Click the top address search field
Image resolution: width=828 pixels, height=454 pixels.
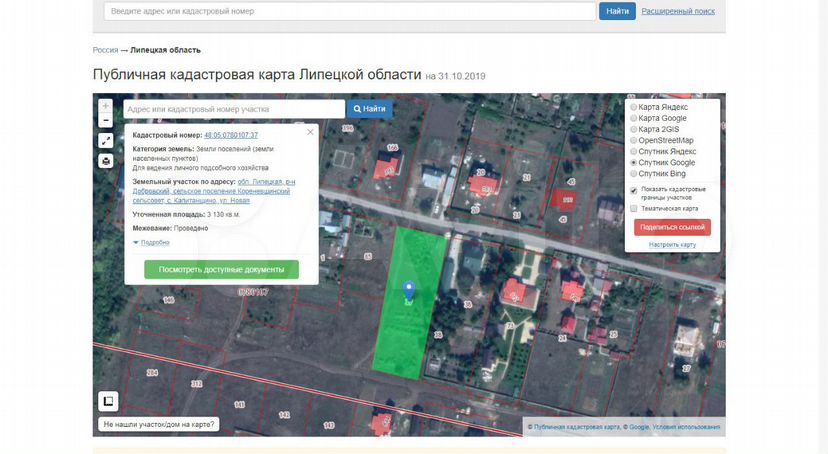(350, 12)
